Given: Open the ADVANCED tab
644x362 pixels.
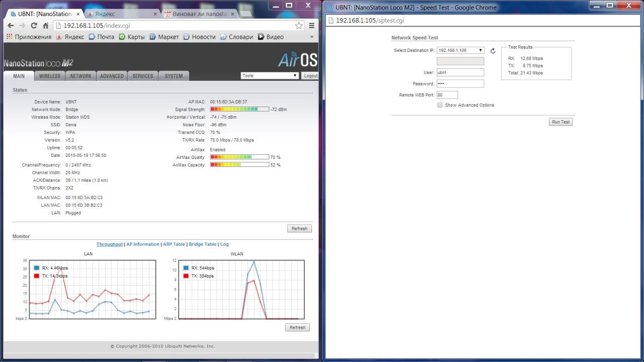Looking at the screenshot, I should [112, 76].
